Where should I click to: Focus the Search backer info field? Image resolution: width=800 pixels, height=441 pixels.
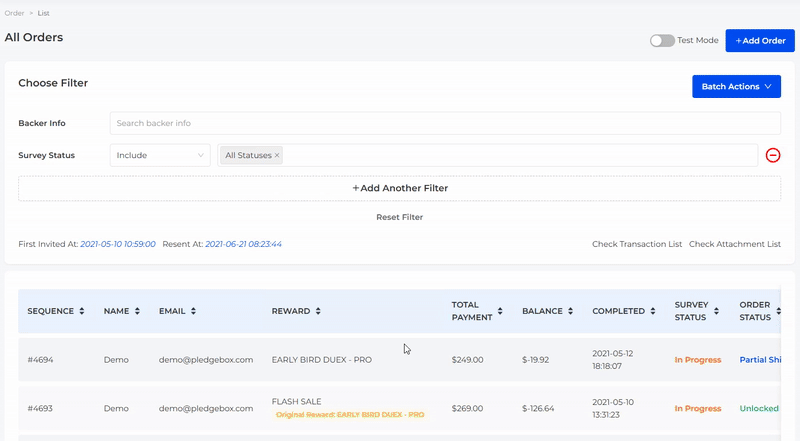point(445,123)
